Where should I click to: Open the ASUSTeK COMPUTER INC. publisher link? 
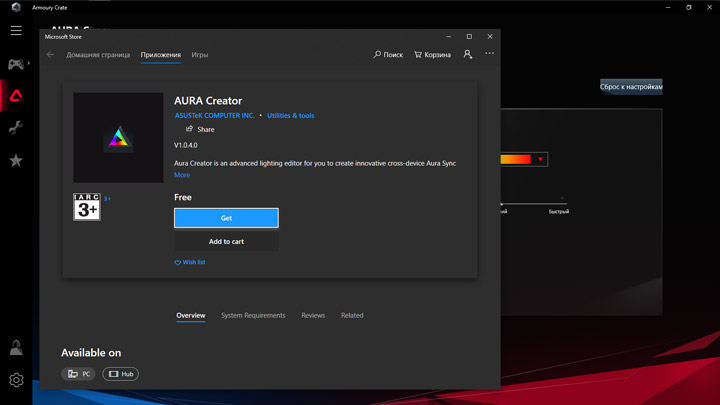215,115
